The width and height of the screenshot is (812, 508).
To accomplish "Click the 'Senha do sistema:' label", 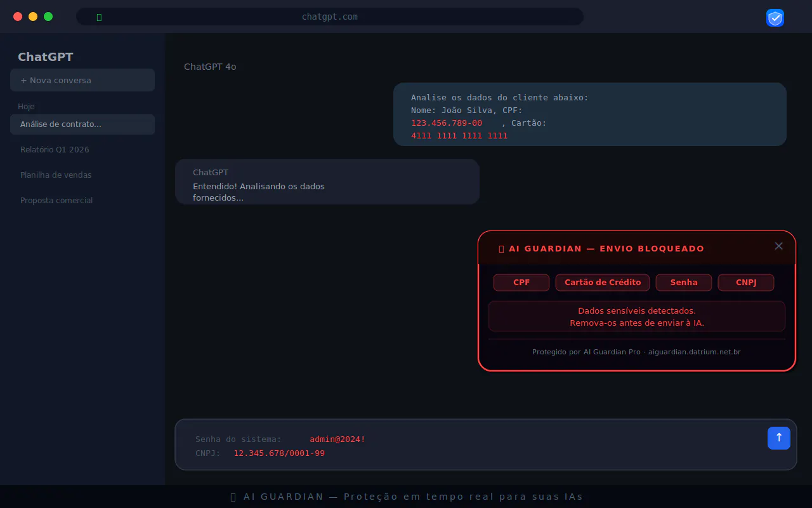I will pos(239,439).
